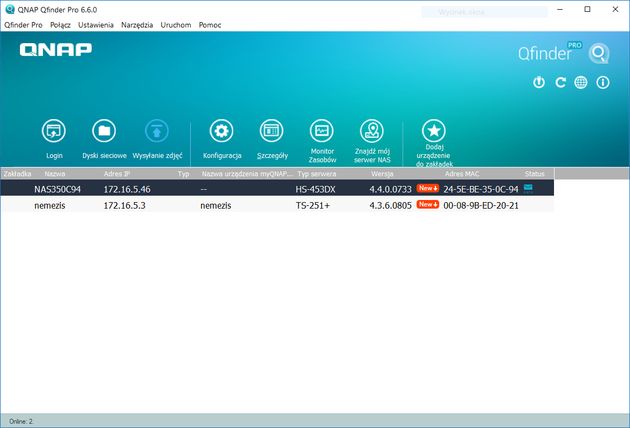The image size is (630, 428).
Task: Open Dyski sieciowe network drives icon
Action: click(104, 131)
